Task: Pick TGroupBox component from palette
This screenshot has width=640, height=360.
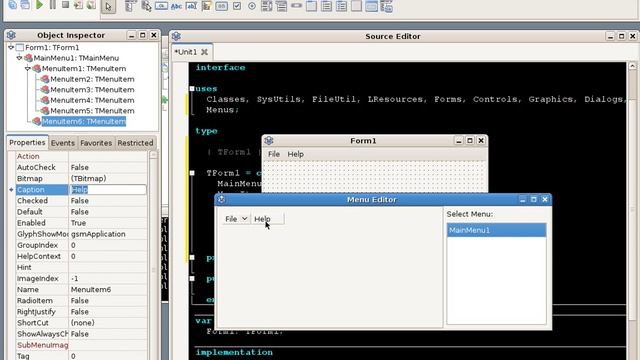Action: [x=311, y=6]
